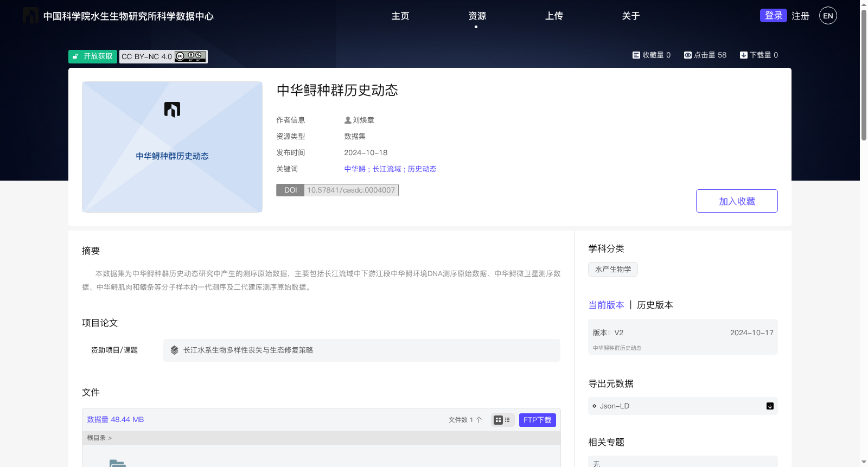Switch to grid file view
This screenshot has width=868, height=467.
(498, 420)
